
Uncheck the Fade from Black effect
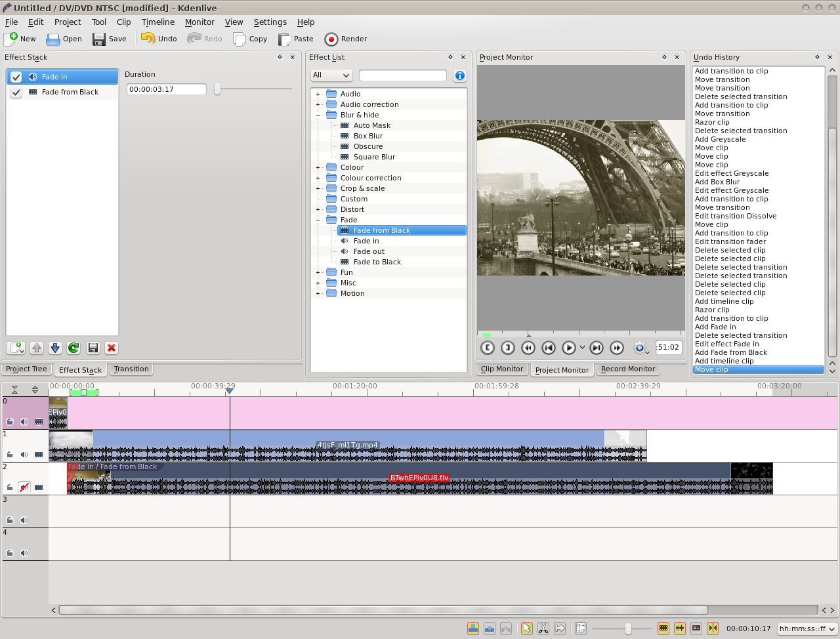click(x=16, y=92)
